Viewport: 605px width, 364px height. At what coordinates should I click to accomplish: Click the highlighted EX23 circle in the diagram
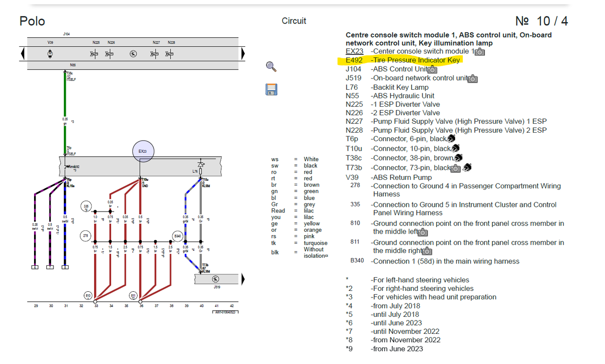click(x=143, y=152)
